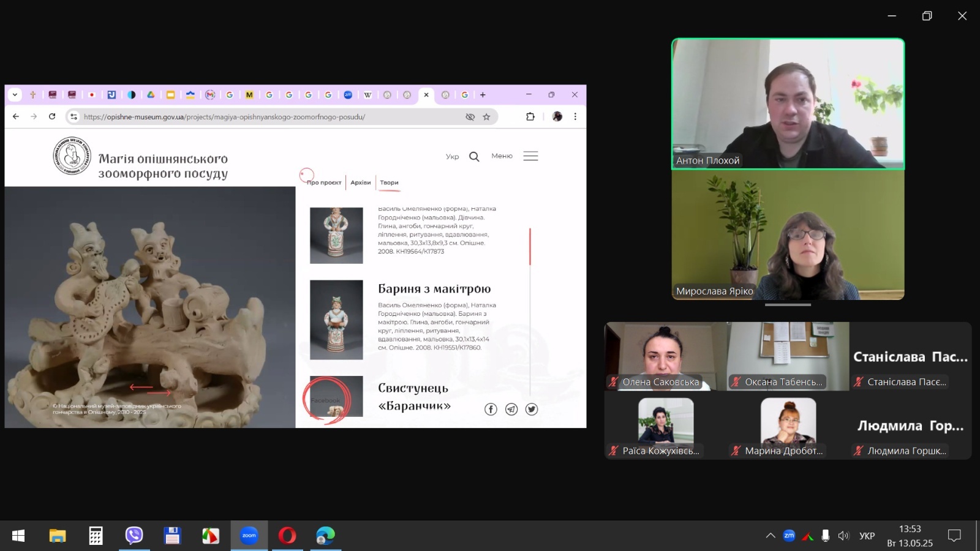Open Microsoft Edge from taskbar
This screenshot has width=980, height=551.
pos(325,536)
